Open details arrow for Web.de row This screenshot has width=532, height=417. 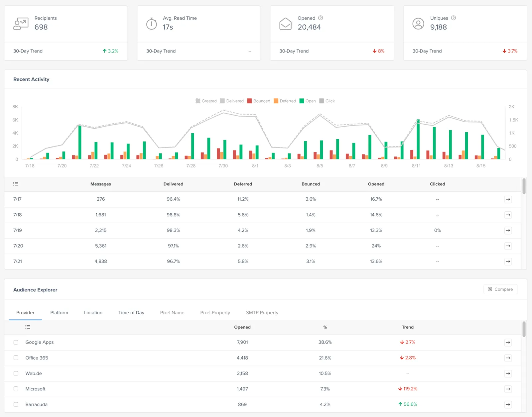(x=508, y=373)
